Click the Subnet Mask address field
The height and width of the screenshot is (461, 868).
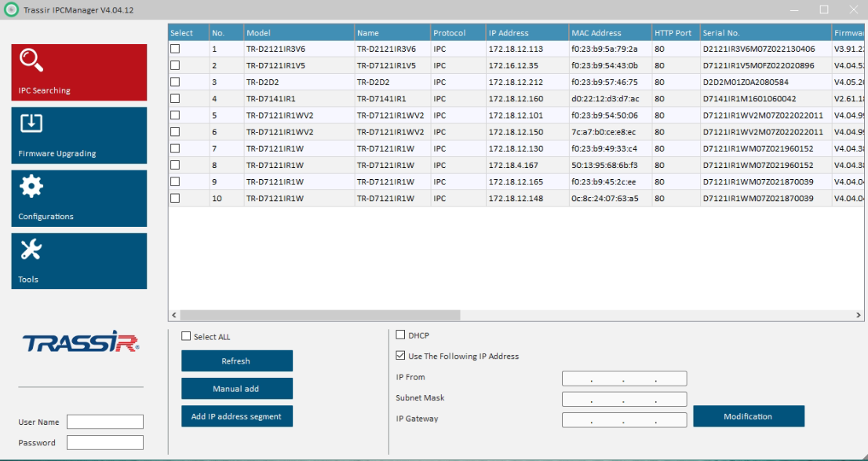[x=625, y=399]
